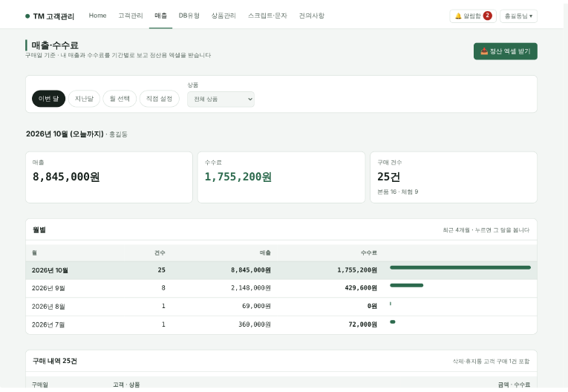Select the 월 선택 period filter
The width and height of the screenshot is (568, 392).
tap(120, 99)
